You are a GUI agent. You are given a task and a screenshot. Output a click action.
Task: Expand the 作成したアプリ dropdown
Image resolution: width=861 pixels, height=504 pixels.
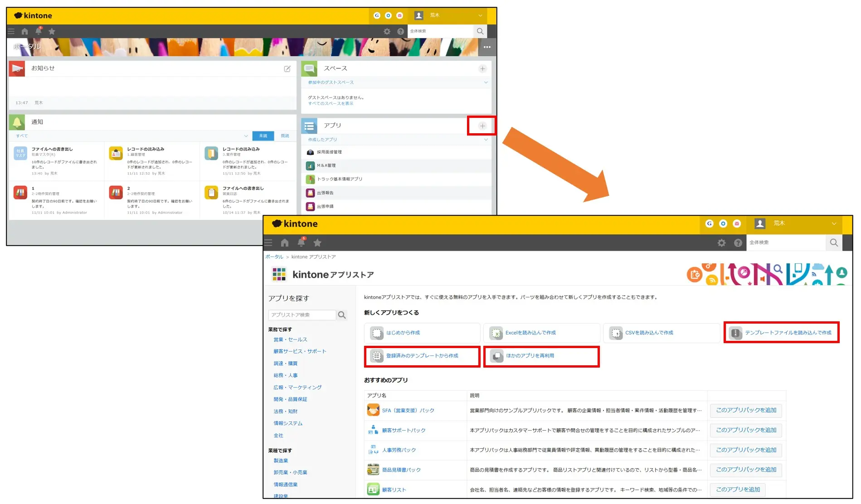click(x=486, y=140)
